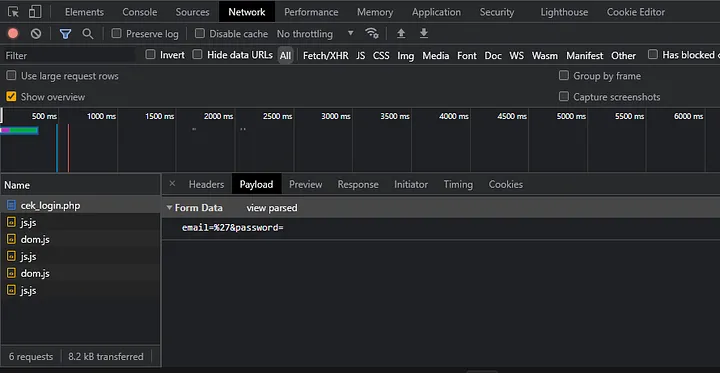The height and width of the screenshot is (373, 720).
Task: Export HAR file download icon
Action: (424, 33)
